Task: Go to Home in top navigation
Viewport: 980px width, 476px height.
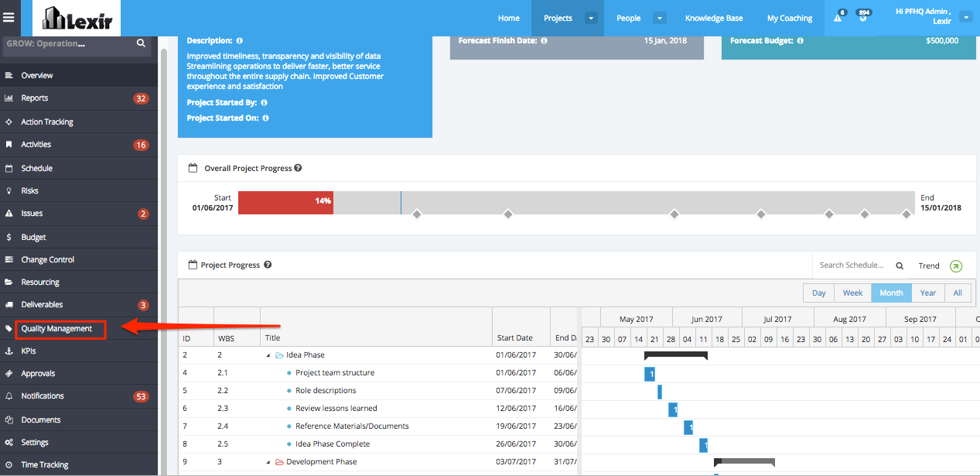Action: click(x=509, y=18)
